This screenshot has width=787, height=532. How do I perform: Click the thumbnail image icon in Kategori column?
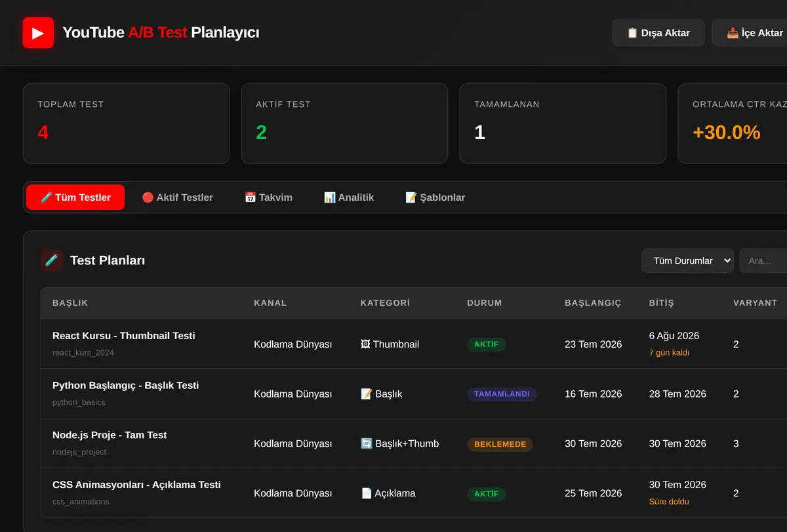[x=365, y=344]
